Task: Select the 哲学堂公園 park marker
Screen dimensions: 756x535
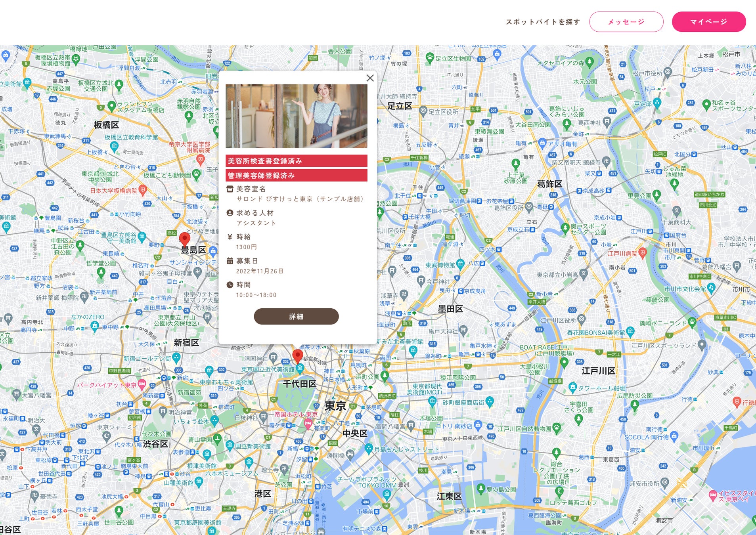Action: (101, 273)
